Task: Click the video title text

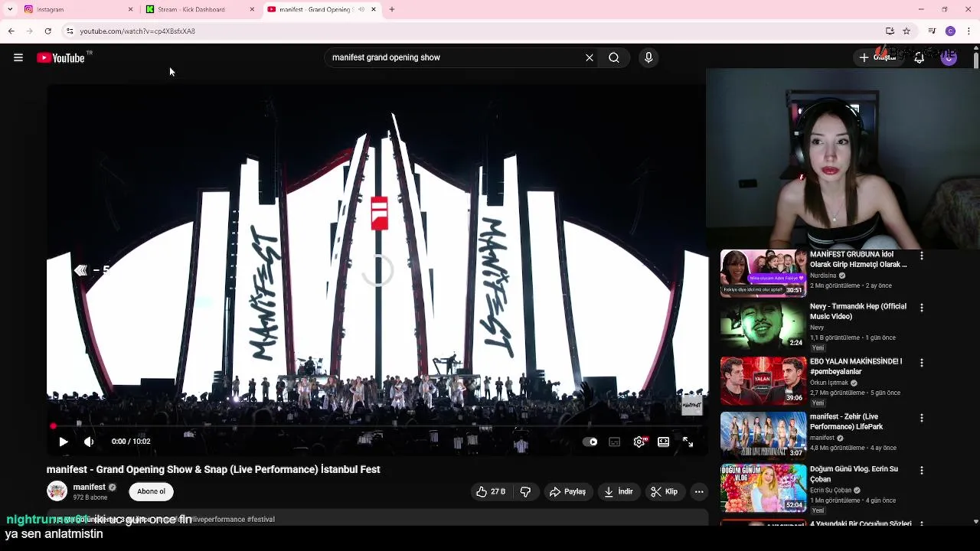Action: [x=214, y=469]
